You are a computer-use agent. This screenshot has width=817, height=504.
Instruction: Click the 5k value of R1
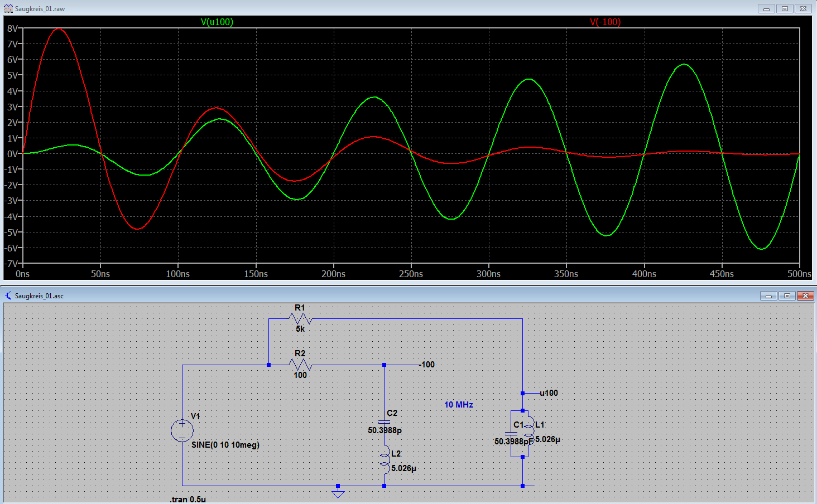point(300,329)
